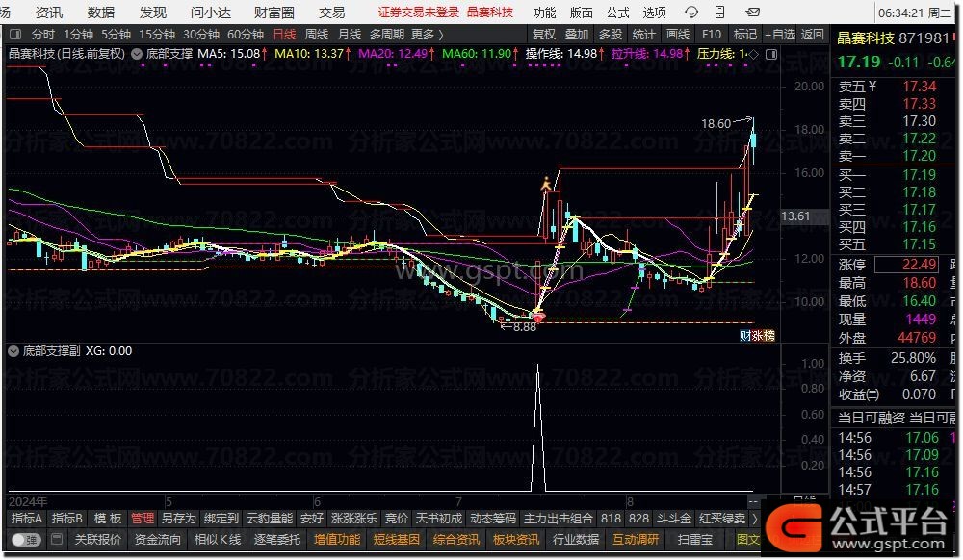This screenshot has width=963, height=560.
Task: Click the orange runner signal icon on chart
Action: (545, 184)
